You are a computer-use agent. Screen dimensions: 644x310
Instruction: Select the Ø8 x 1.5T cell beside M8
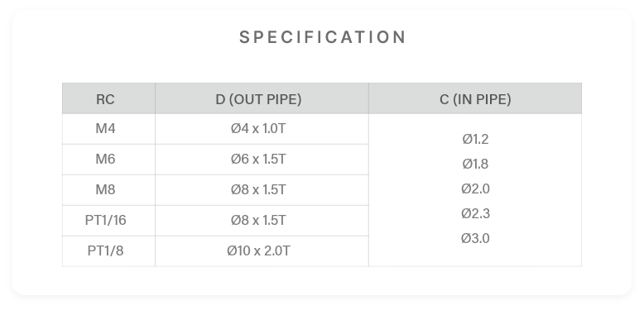pos(262,190)
